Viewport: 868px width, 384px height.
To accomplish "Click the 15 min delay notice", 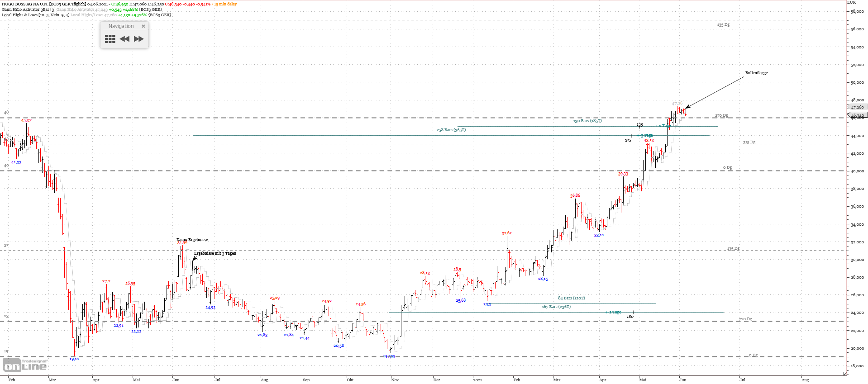I will pos(225,4).
